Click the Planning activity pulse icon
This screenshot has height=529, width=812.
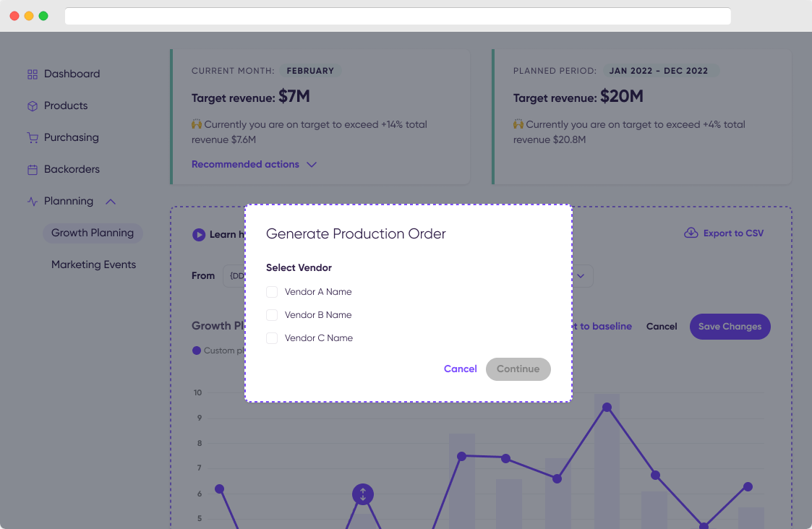32,202
